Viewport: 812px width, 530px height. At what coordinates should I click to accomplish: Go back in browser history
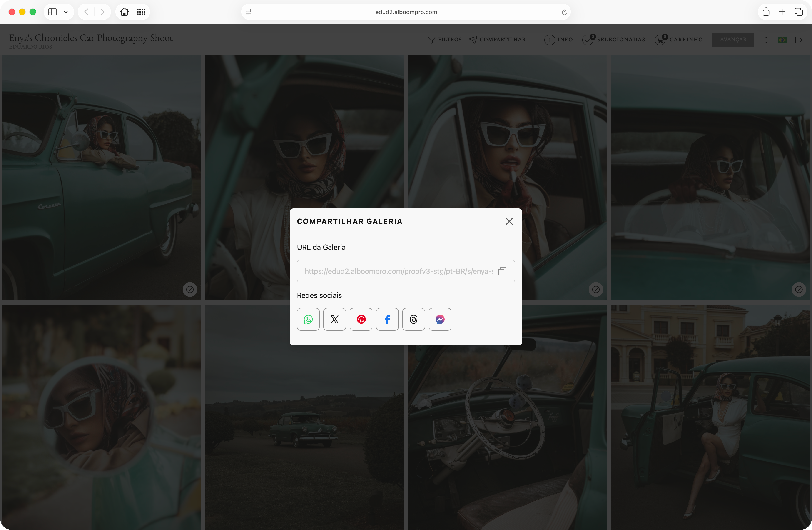86,12
